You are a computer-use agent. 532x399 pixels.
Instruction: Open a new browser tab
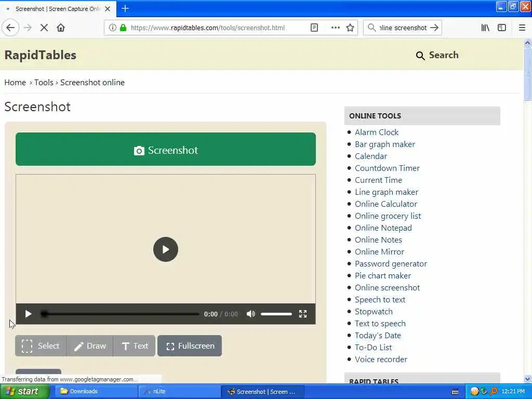coord(125,8)
